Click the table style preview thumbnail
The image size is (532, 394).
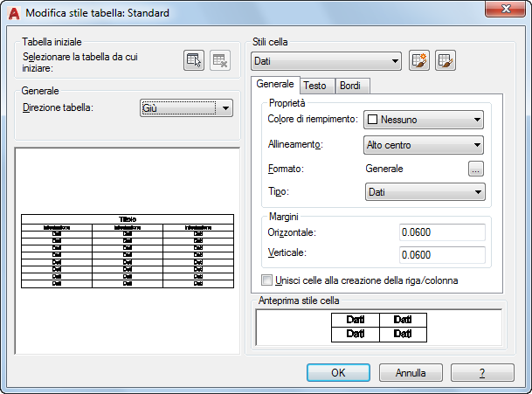click(x=128, y=251)
